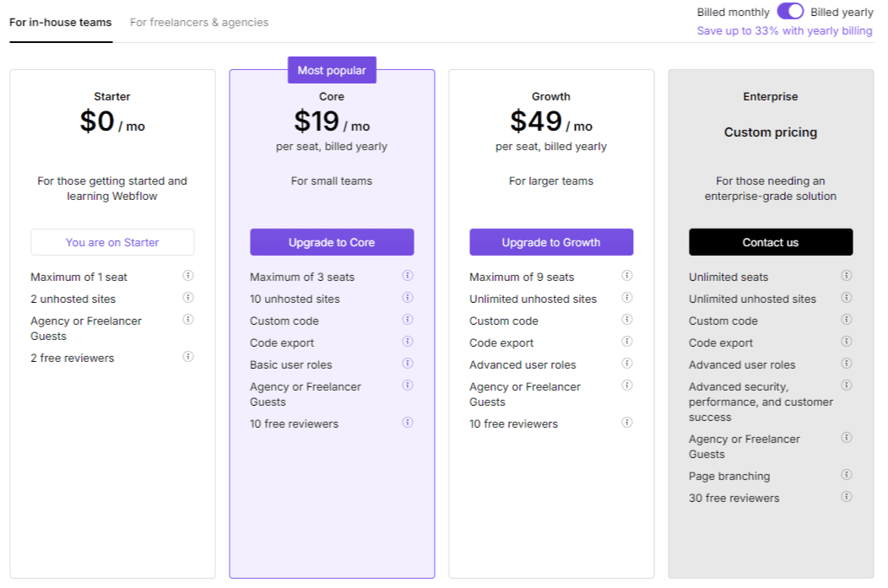Viewport: 888px width, 588px height.
Task: Show info for Basic user roles
Action: pos(408,364)
